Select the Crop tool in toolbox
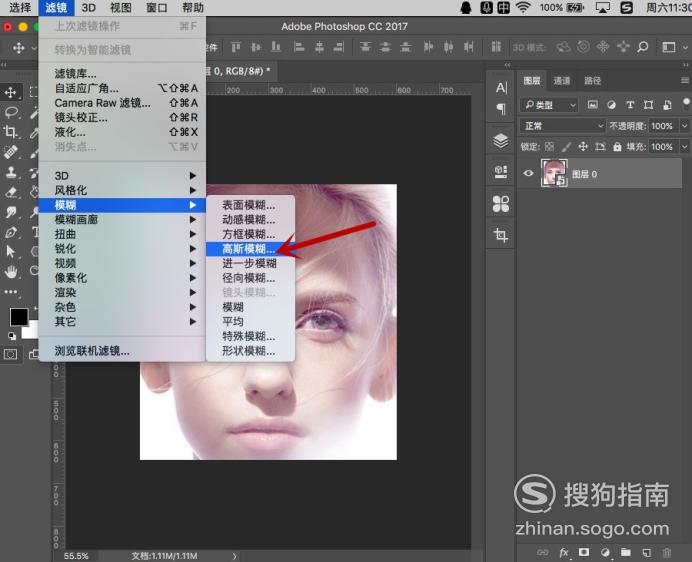 click(11, 132)
